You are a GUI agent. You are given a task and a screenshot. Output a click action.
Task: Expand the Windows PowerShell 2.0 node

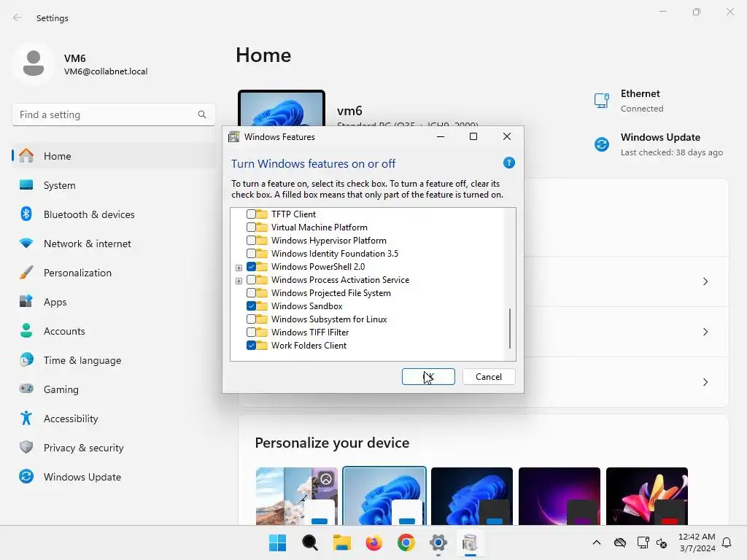[239, 268]
